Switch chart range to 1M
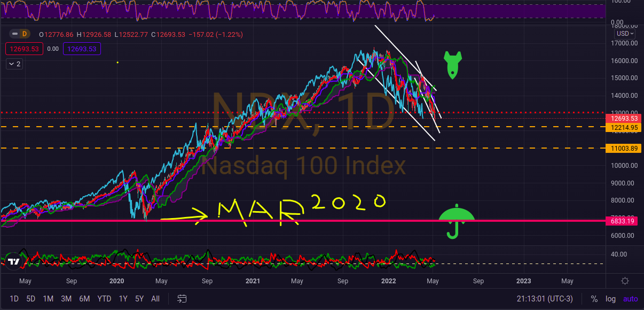 pyautogui.click(x=48, y=299)
